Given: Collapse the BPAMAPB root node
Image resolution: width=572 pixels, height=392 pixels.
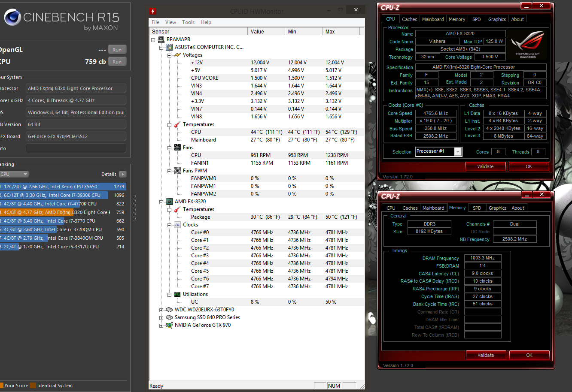Looking at the screenshot, I should 154,39.
